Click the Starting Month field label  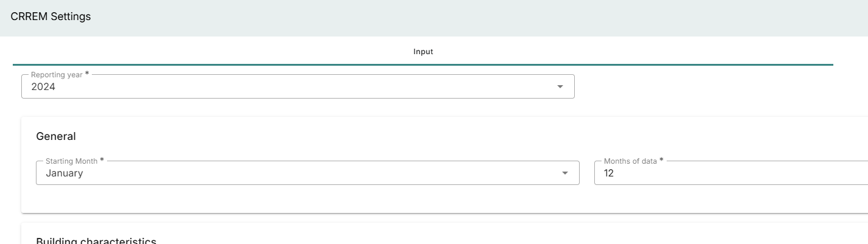(x=71, y=161)
